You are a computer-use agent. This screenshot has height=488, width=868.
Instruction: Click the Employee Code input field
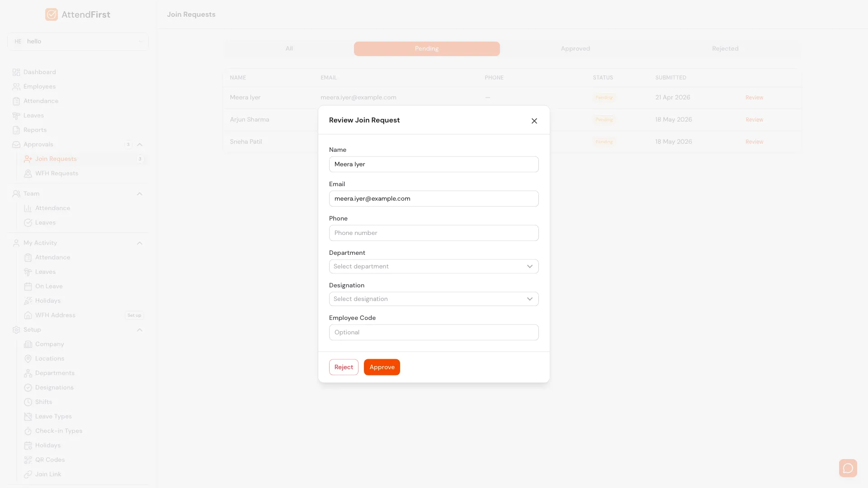pos(434,333)
